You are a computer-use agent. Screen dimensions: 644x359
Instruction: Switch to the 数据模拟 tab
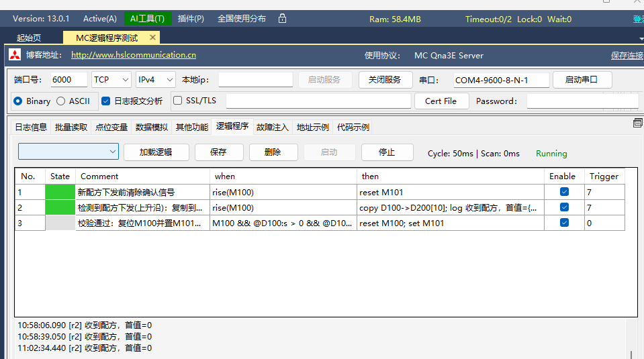click(152, 127)
